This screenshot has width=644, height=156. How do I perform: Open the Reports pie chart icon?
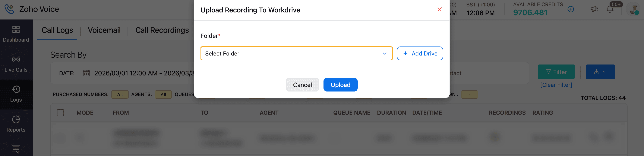pos(16,119)
